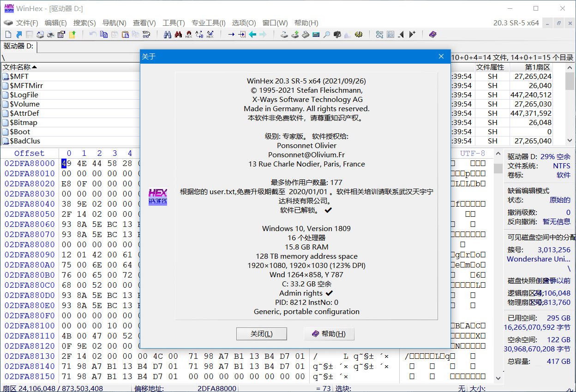
Task: Open the 文件(F) menu
Action: (27, 23)
